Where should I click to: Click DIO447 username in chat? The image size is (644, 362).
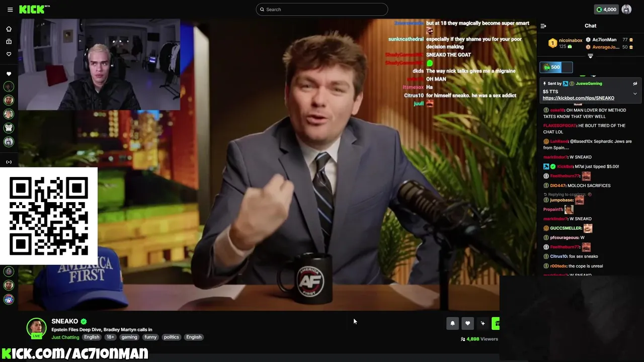pyautogui.click(x=557, y=186)
